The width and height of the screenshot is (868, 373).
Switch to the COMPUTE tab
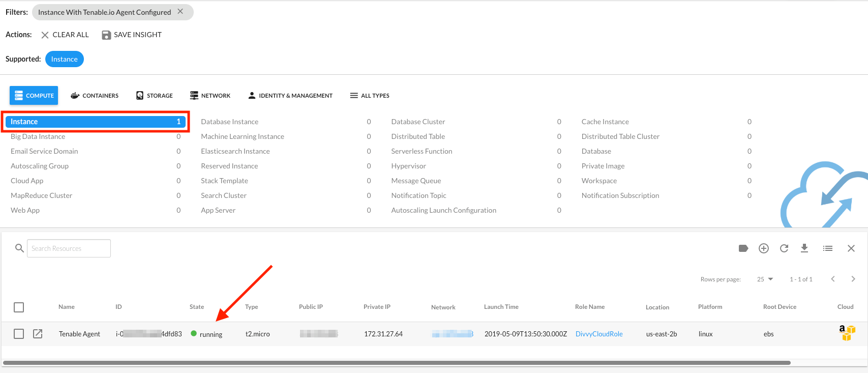click(x=34, y=95)
